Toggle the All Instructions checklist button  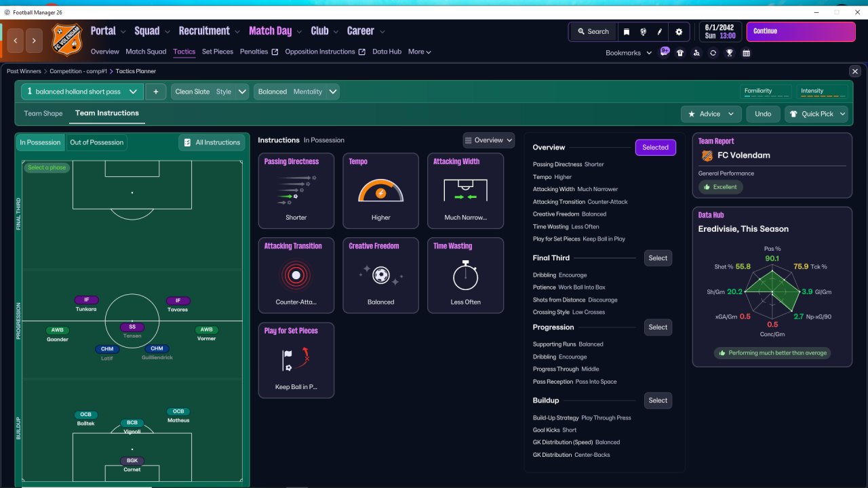212,142
